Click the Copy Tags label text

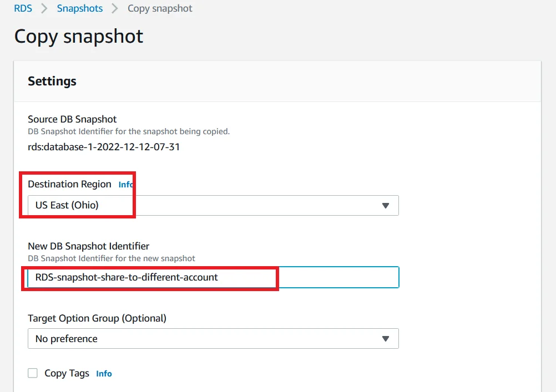[67, 373]
